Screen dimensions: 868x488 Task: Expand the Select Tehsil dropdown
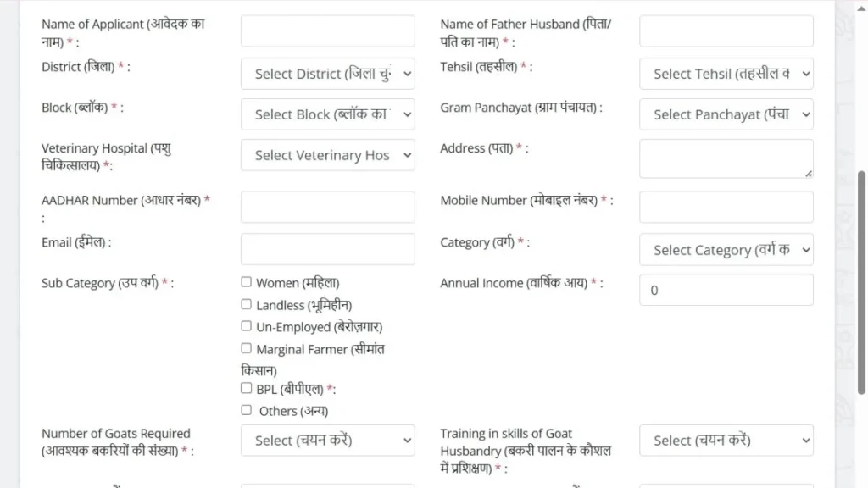(x=726, y=74)
